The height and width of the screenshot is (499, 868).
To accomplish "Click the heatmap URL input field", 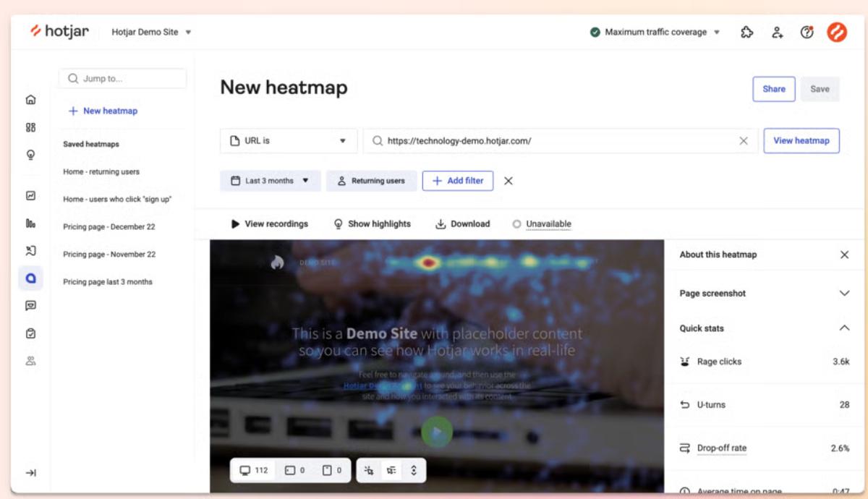I will (x=561, y=141).
